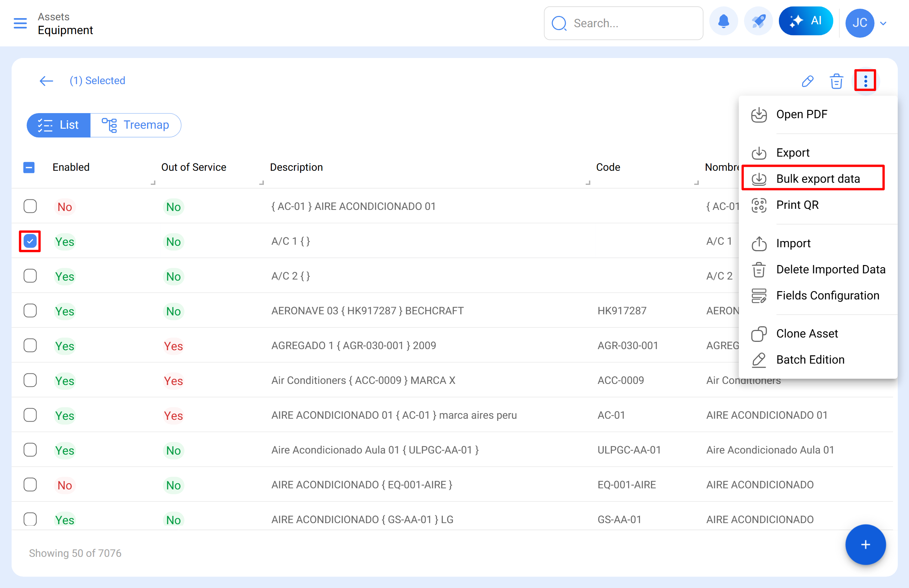Click the (1) Selected link
Viewport: 909px width, 588px height.
pyautogui.click(x=97, y=80)
